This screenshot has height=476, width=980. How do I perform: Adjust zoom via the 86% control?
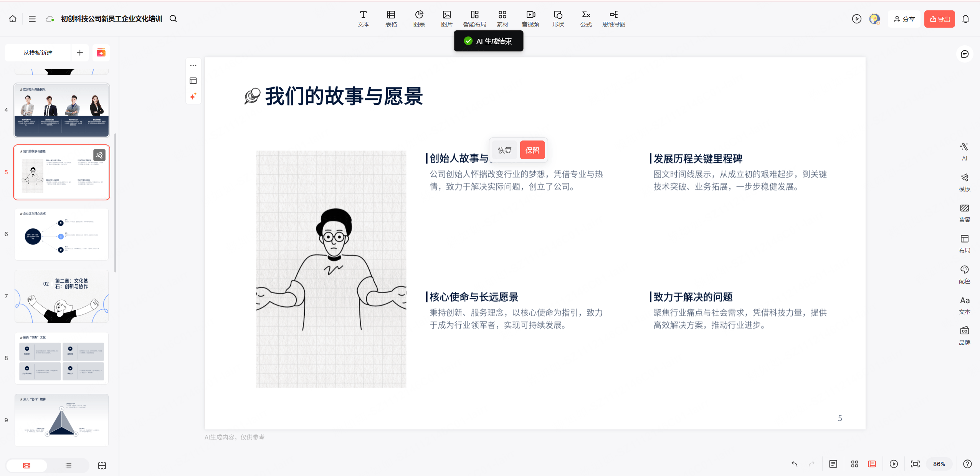point(939,464)
